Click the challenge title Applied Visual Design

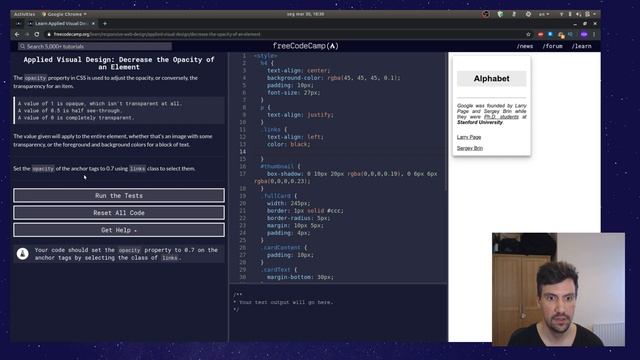tap(119, 63)
